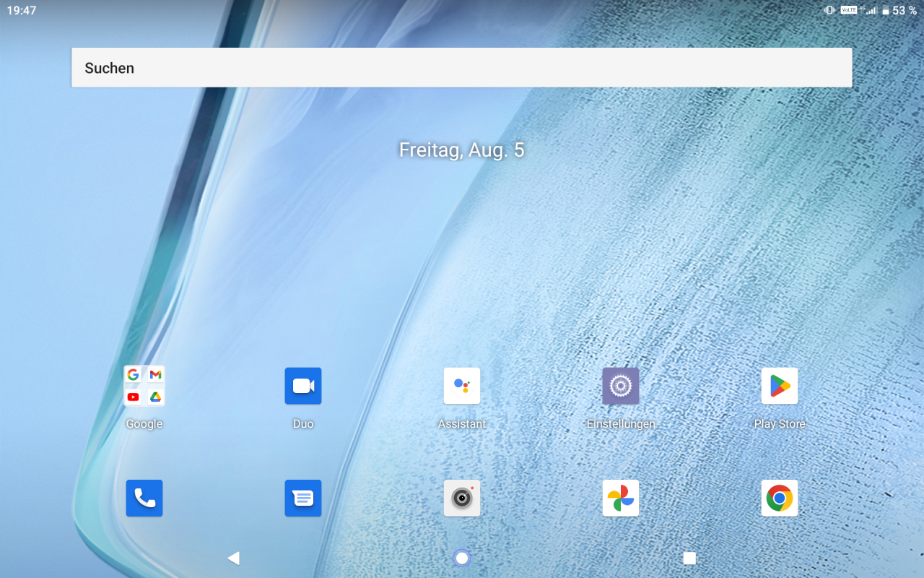Launch the Play Store
The height and width of the screenshot is (578, 924).
pos(780,386)
